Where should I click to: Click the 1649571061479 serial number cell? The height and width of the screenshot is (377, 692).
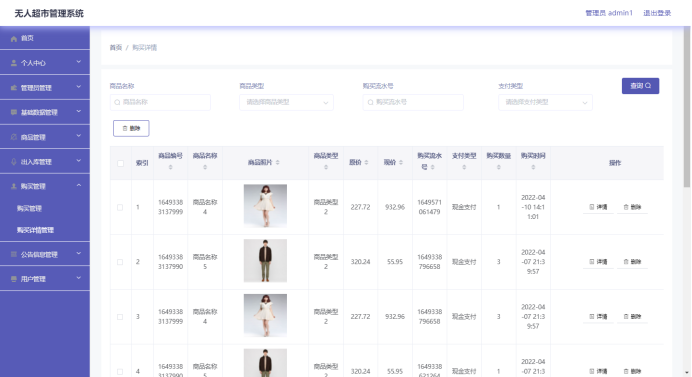coord(429,207)
